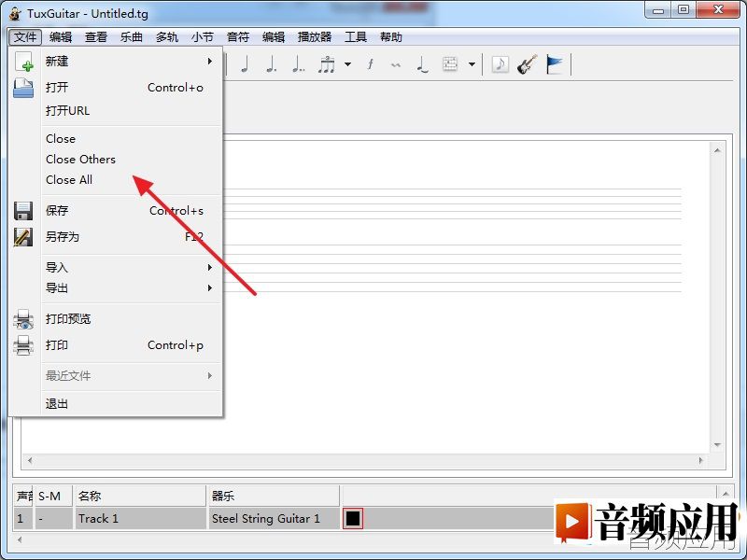The image size is (747, 560).
Task: Click the blue flag marker icon
Action: 555,64
